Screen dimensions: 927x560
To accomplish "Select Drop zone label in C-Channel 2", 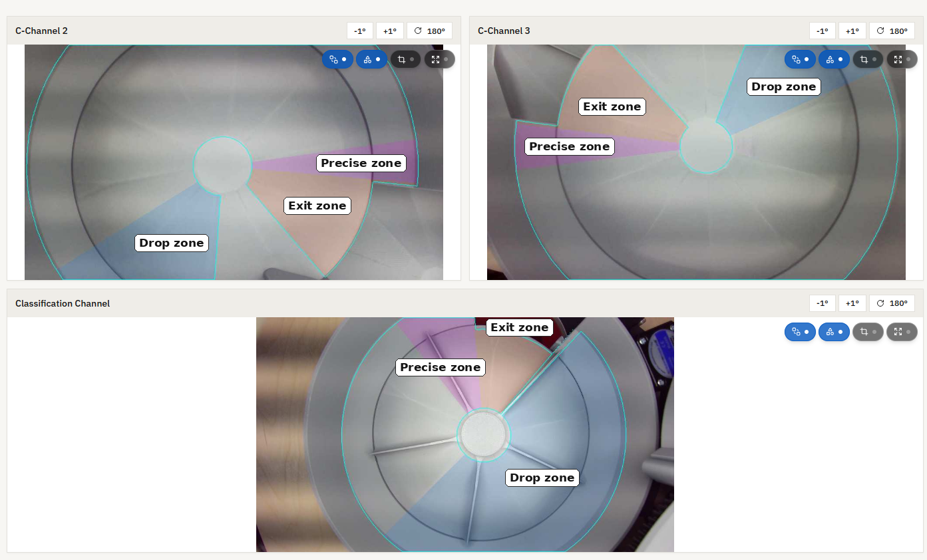I will [172, 243].
